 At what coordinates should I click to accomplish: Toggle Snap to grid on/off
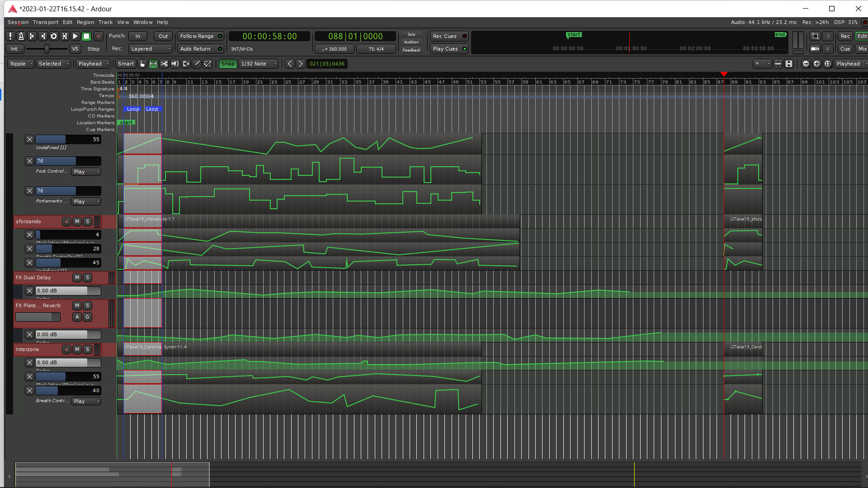[228, 64]
